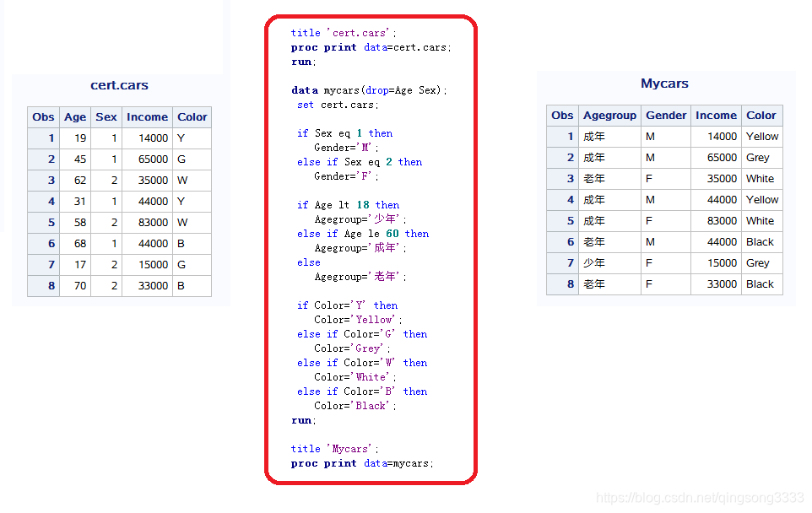The width and height of the screenshot is (812, 513).
Task: Select the Gender column header in Mycars
Action: coord(666,115)
